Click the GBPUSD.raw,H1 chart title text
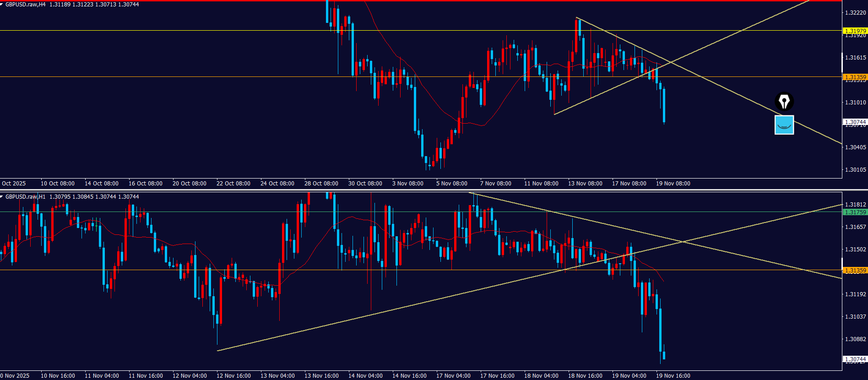Viewport: 868px width, 380px height. (26, 197)
